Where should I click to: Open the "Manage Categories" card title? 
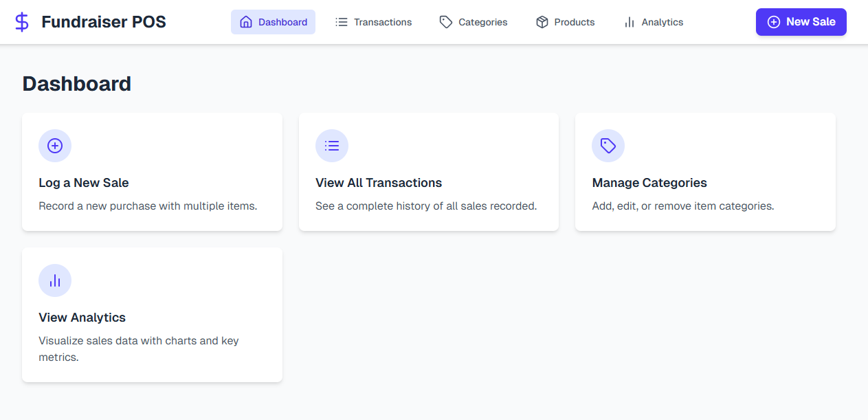pyautogui.click(x=649, y=183)
